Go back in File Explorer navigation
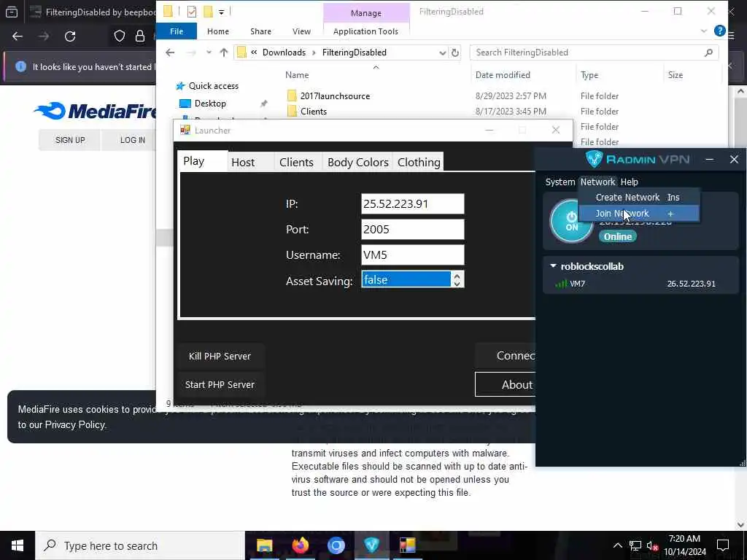This screenshot has height=560, width=747. point(170,52)
